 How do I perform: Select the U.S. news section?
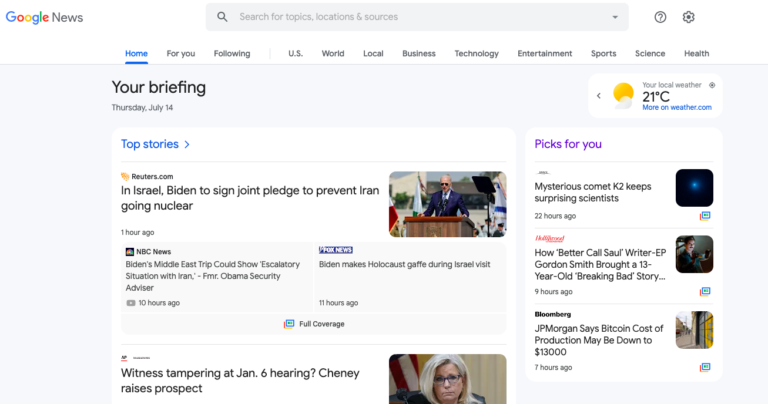[295, 53]
